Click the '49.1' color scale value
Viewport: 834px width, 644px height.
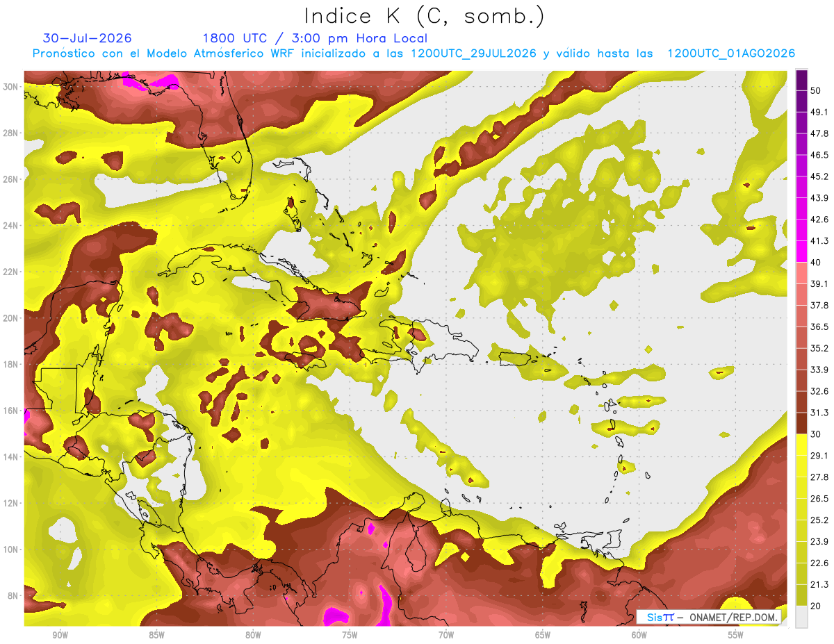pos(819,112)
